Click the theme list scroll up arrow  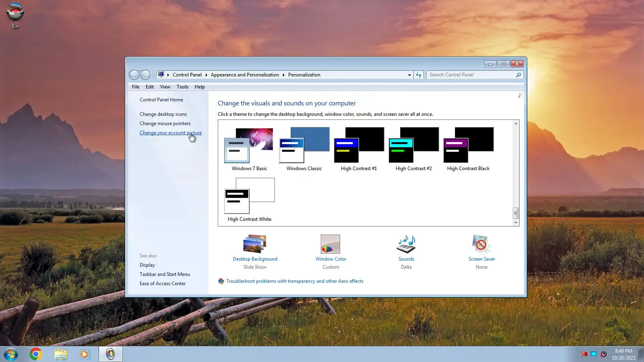tap(516, 123)
